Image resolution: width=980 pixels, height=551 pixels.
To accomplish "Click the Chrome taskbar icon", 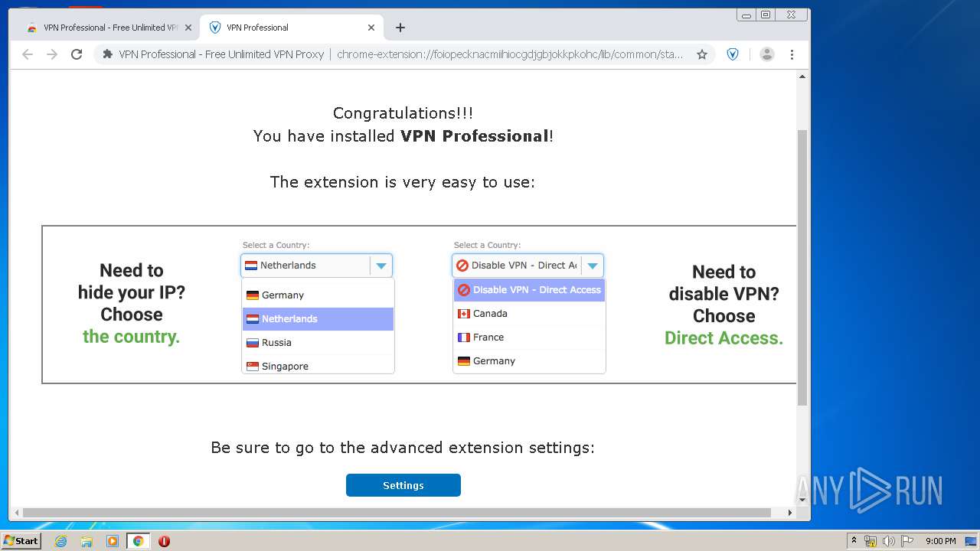I will tap(138, 541).
